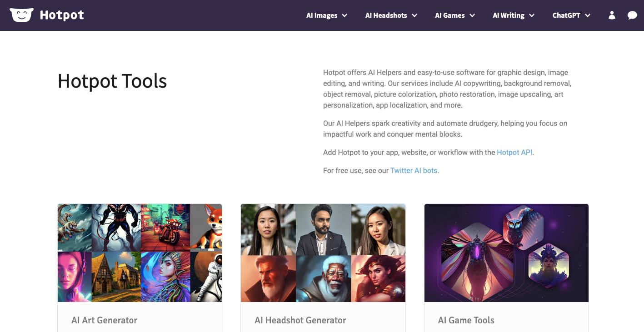This screenshot has height=332, width=644.
Task: Follow the Hotpot API link
Action: click(514, 152)
